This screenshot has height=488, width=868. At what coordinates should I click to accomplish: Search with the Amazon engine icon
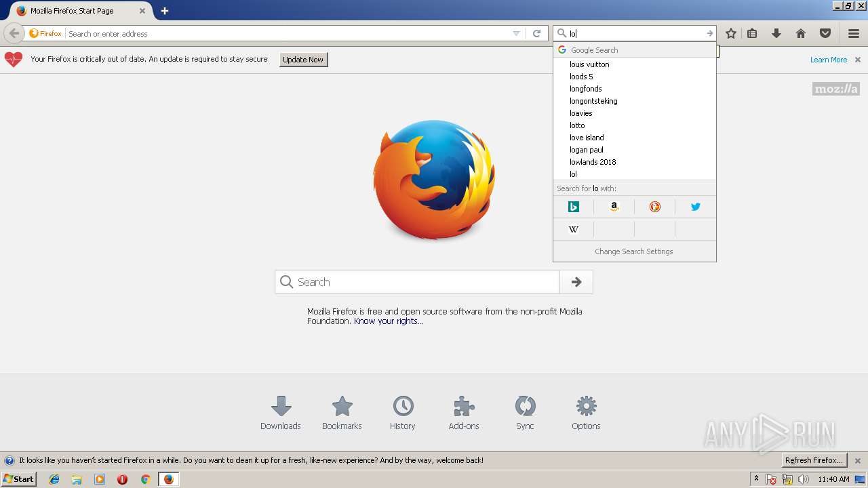point(614,207)
